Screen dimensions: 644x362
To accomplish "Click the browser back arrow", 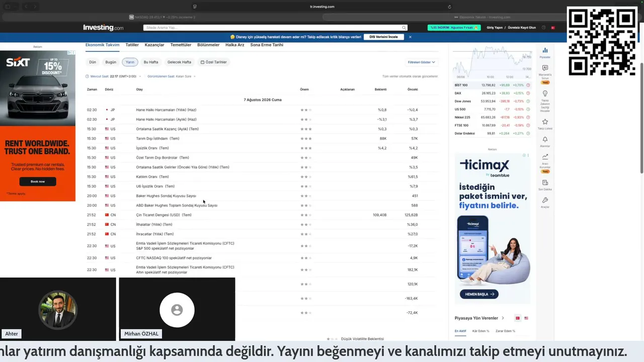I will pos(26,7).
